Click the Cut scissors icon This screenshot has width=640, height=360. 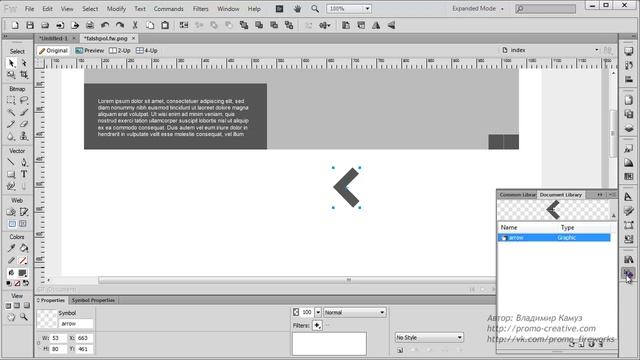point(135,25)
